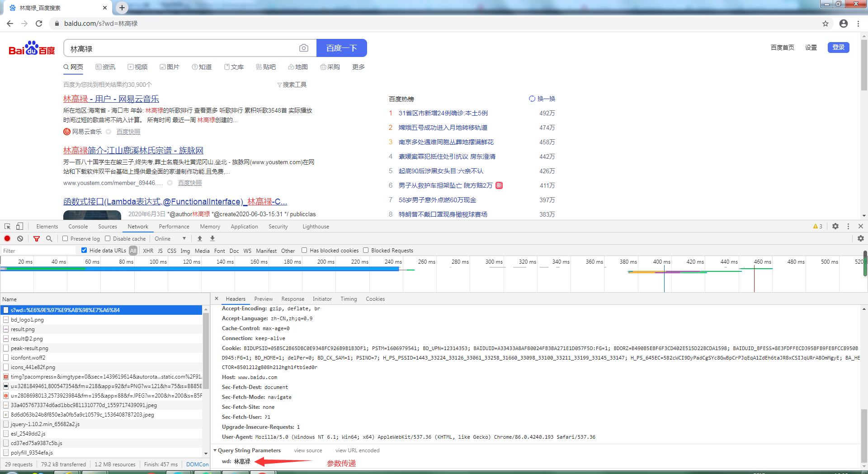This screenshot has height=474, width=868.
Task: Close the DevTools panel
Action: pyautogui.click(x=861, y=226)
